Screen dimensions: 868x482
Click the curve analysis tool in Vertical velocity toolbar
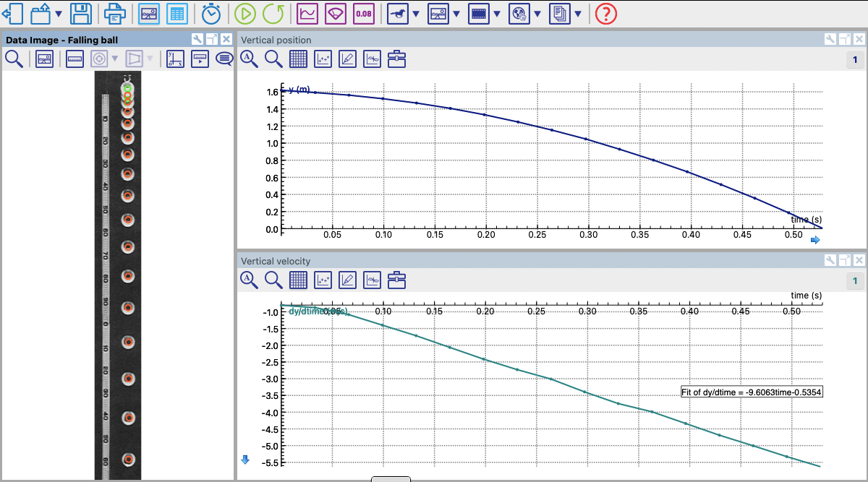pos(372,280)
